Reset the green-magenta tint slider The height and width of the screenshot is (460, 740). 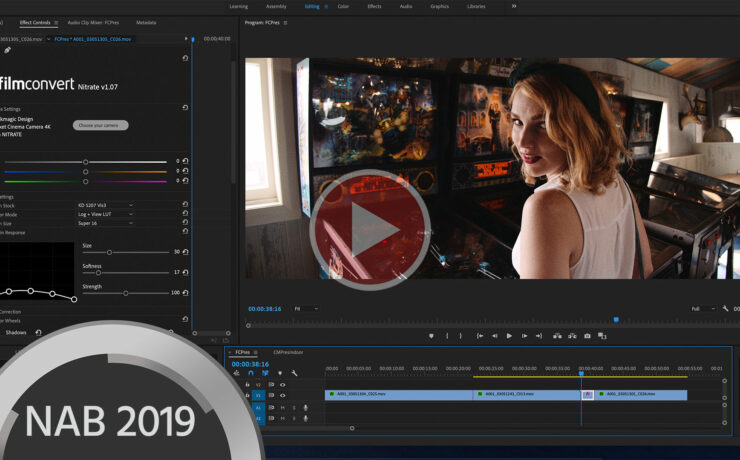(185, 181)
